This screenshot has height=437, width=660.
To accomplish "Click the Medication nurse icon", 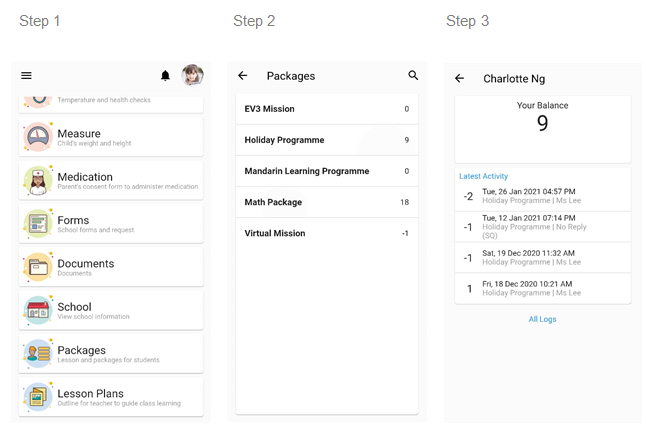I will coord(38,181).
